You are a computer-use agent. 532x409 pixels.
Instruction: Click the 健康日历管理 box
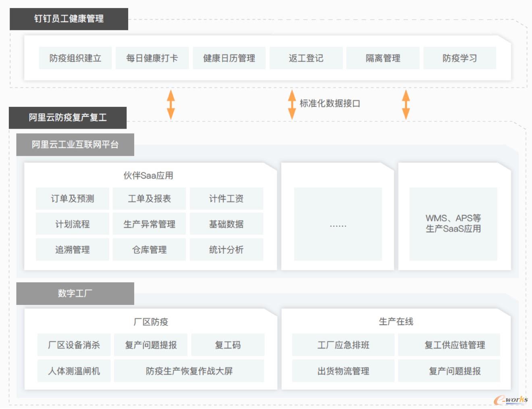(x=229, y=58)
